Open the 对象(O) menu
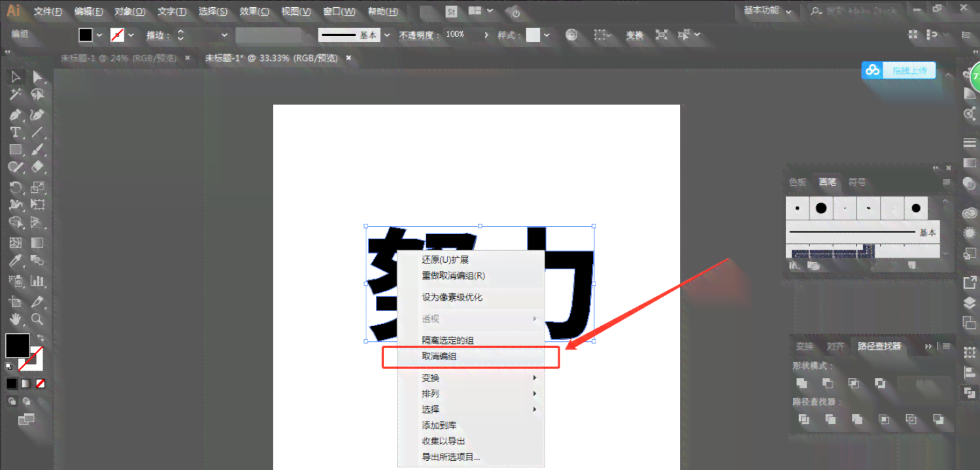 130,11
